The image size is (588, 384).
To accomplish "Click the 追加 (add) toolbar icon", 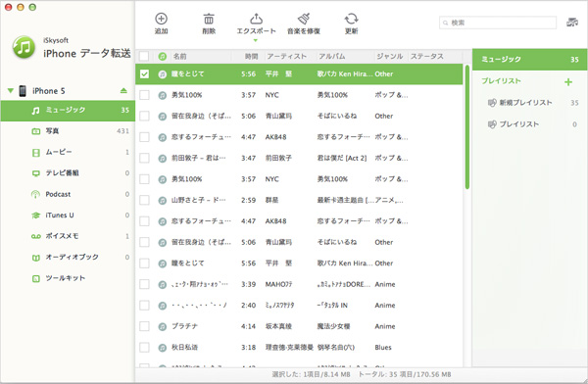I will point(161,19).
